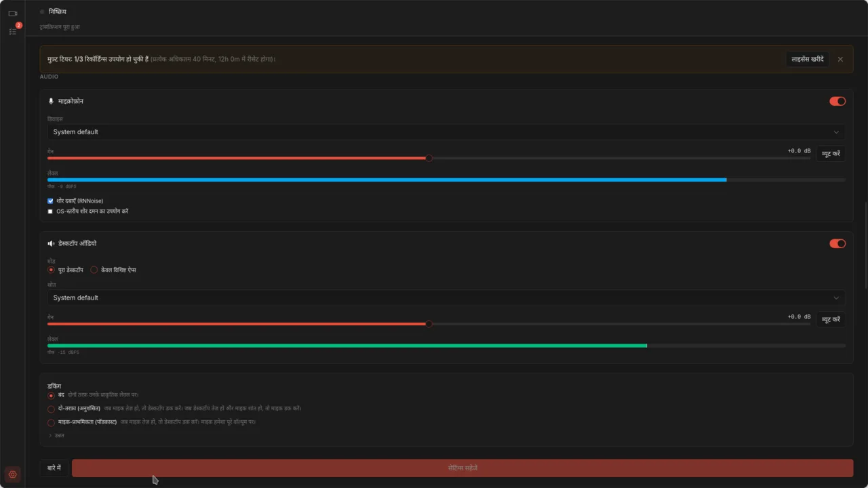
Task: Open microphone device System default dropdown
Action: click(446, 132)
